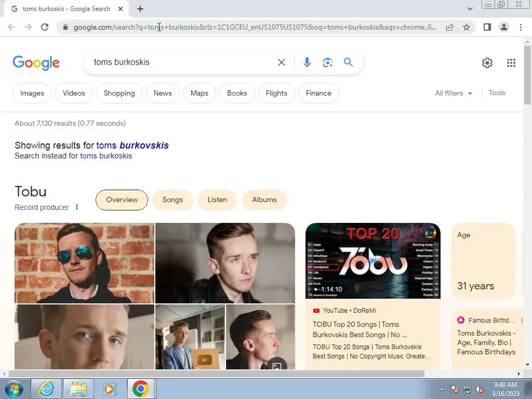Close the toms burkoskis search tab
This screenshot has height=399, width=532.
tap(121, 9)
